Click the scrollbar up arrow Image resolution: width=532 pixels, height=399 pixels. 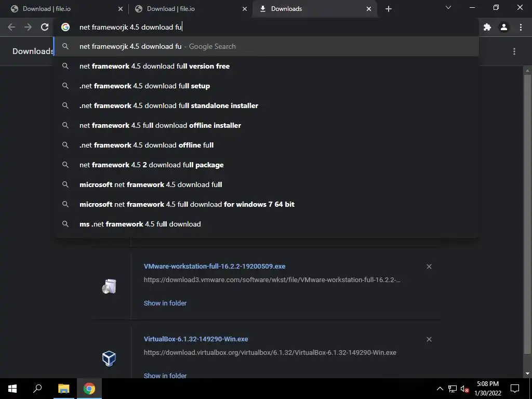pos(527,70)
